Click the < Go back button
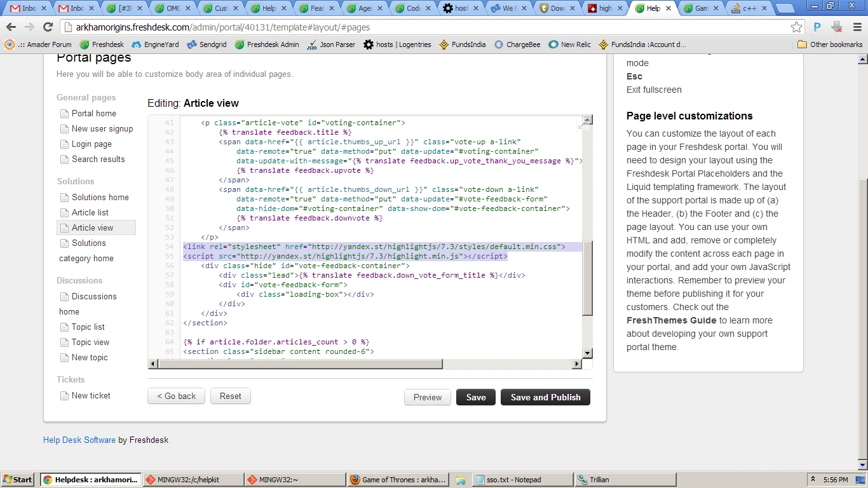Viewport: 868px width, 488px height. (x=177, y=396)
